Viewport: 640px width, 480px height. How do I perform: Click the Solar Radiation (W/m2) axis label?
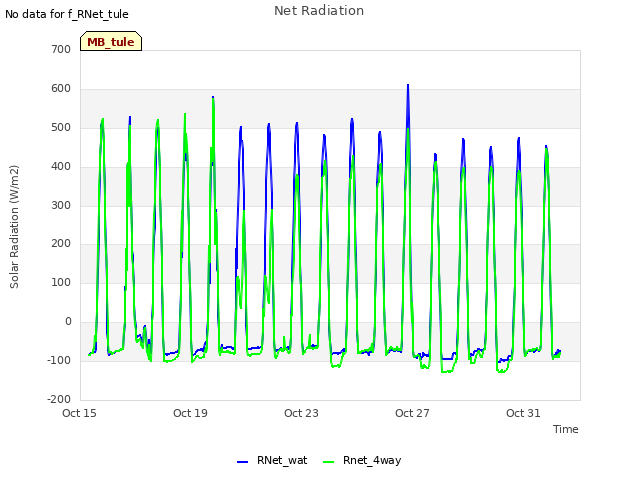(x=14, y=227)
